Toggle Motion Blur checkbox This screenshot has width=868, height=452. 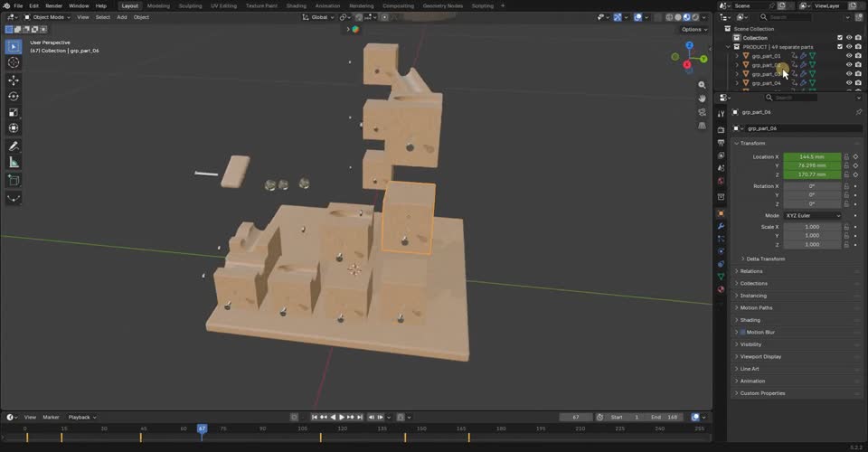click(743, 333)
